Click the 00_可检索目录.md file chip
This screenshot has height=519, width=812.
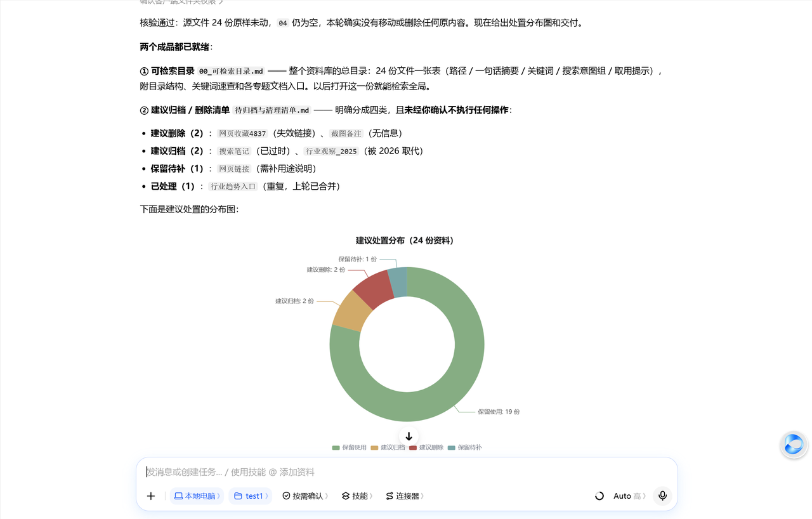pos(231,72)
